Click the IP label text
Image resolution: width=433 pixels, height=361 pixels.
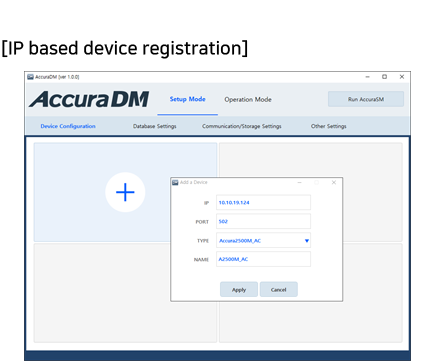206,203
